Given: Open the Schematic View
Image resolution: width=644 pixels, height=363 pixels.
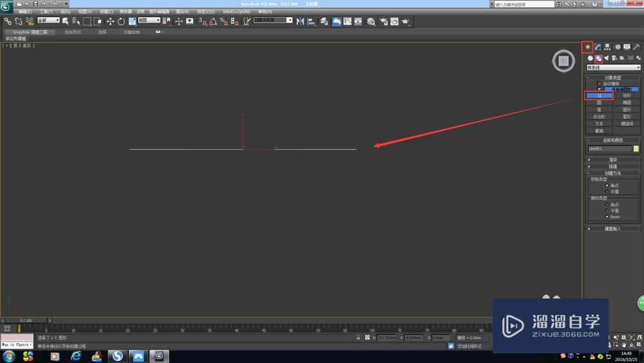Looking at the screenshot, I should click(358, 21).
